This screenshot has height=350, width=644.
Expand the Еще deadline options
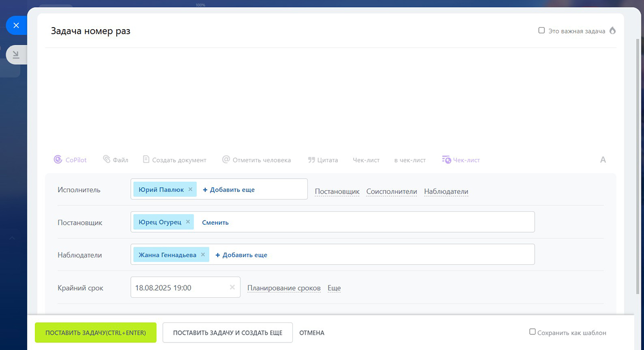tap(334, 288)
